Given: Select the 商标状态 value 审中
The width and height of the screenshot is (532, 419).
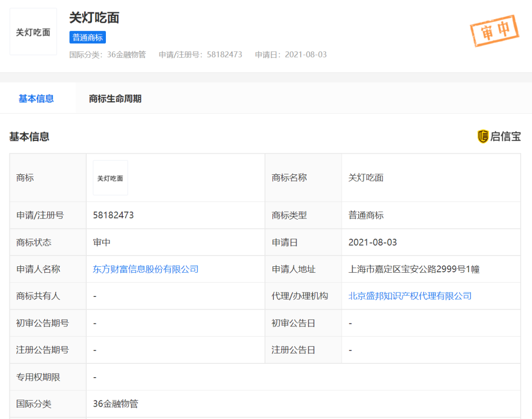Looking at the screenshot, I should click(x=102, y=242).
